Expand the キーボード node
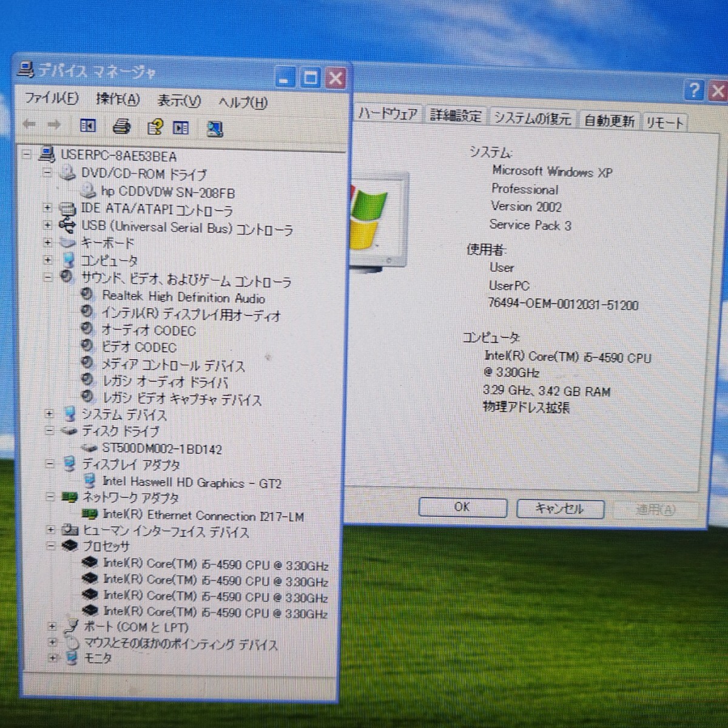This screenshot has height=728, width=728. [x=47, y=243]
